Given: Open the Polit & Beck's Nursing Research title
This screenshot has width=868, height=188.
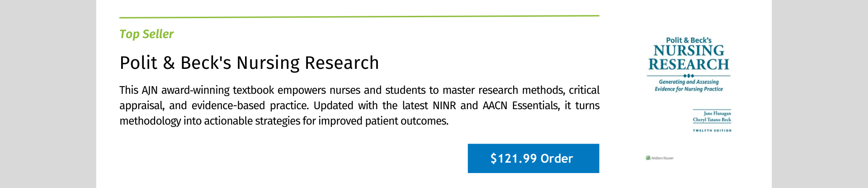Looking at the screenshot, I should [x=249, y=63].
